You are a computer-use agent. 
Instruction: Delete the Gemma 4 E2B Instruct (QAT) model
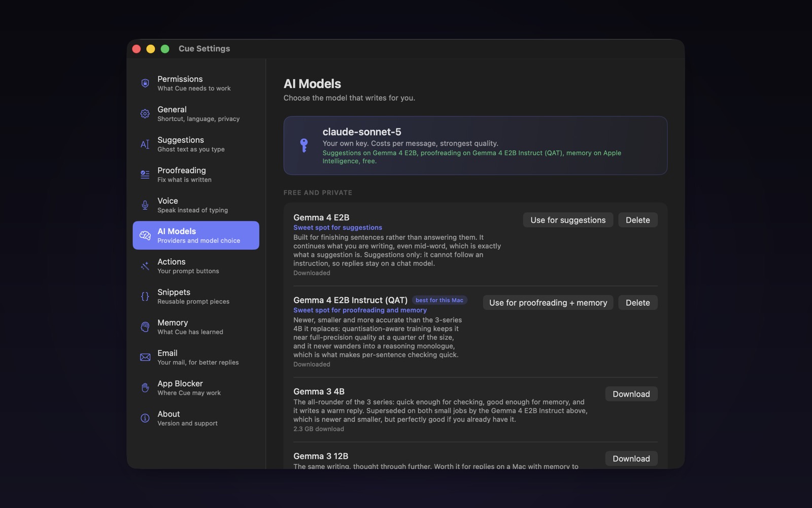(638, 303)
